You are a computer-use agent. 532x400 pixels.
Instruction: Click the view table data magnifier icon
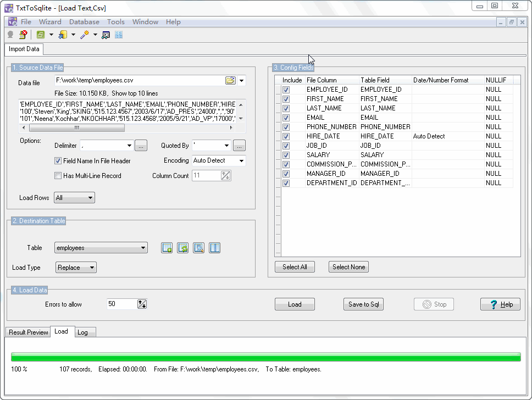click(199, 248)
